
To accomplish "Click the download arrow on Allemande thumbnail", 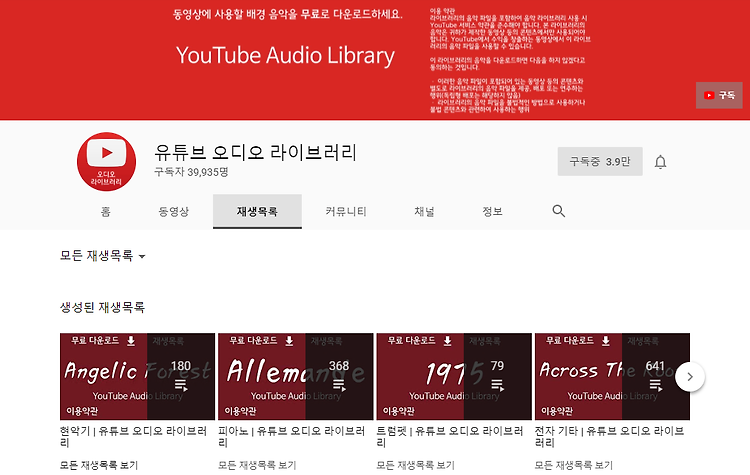I will [289, 341].
